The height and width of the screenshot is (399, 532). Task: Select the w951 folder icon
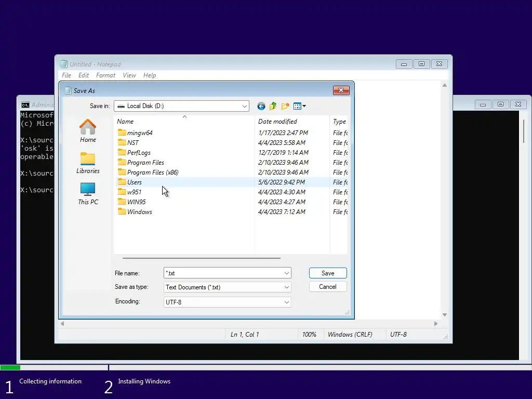pyautogui.click(x=122, y=191)
